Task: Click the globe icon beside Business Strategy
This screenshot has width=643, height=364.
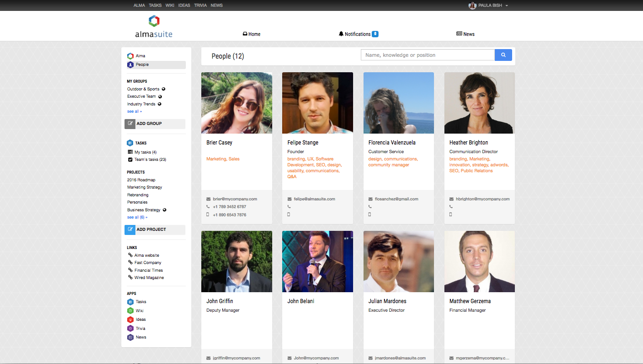Action: pyautogui.click(x=164, y=210)
